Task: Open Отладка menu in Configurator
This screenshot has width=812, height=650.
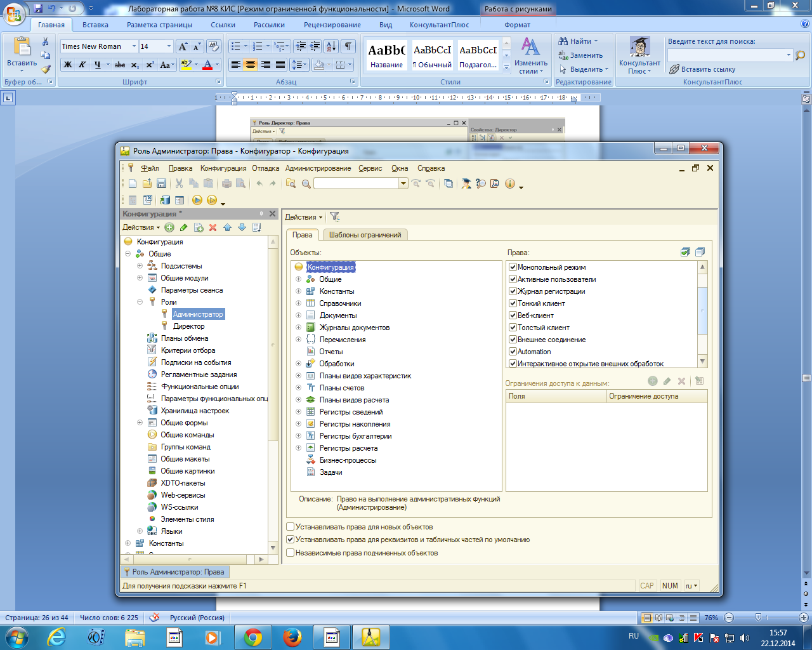Action: [x=265, y=168]
